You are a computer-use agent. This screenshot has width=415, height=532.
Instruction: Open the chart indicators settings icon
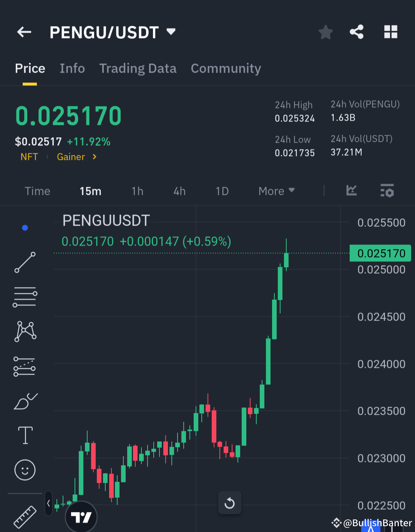(x=387, y=191)
